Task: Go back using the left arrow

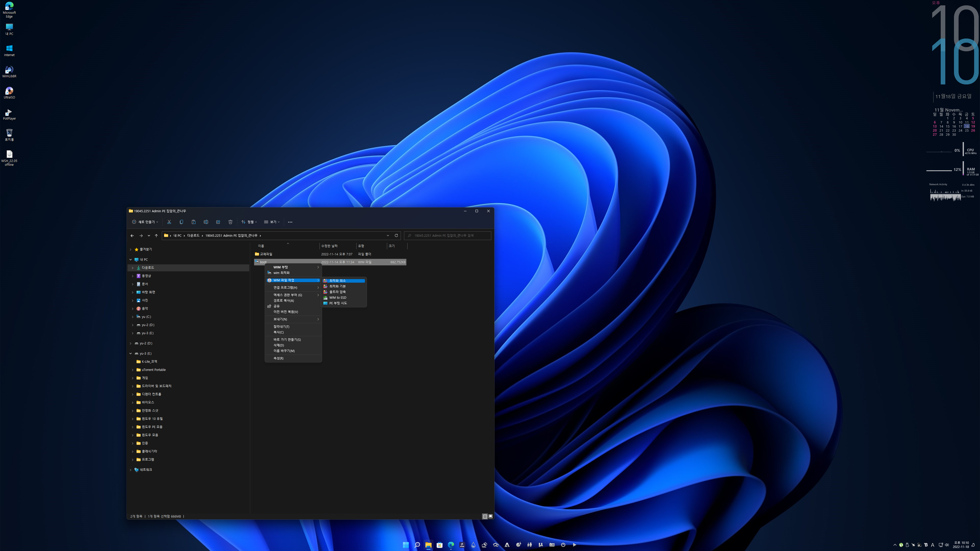Action: tap(132, 235)
